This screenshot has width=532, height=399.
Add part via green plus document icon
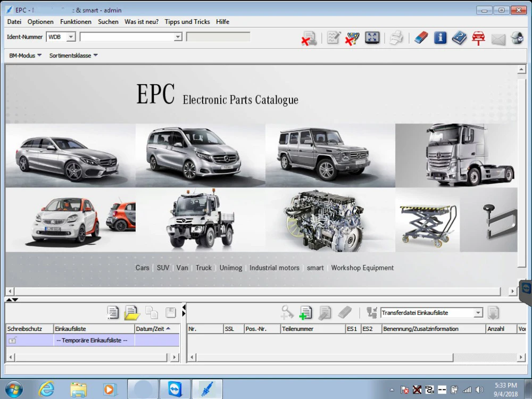305,312
